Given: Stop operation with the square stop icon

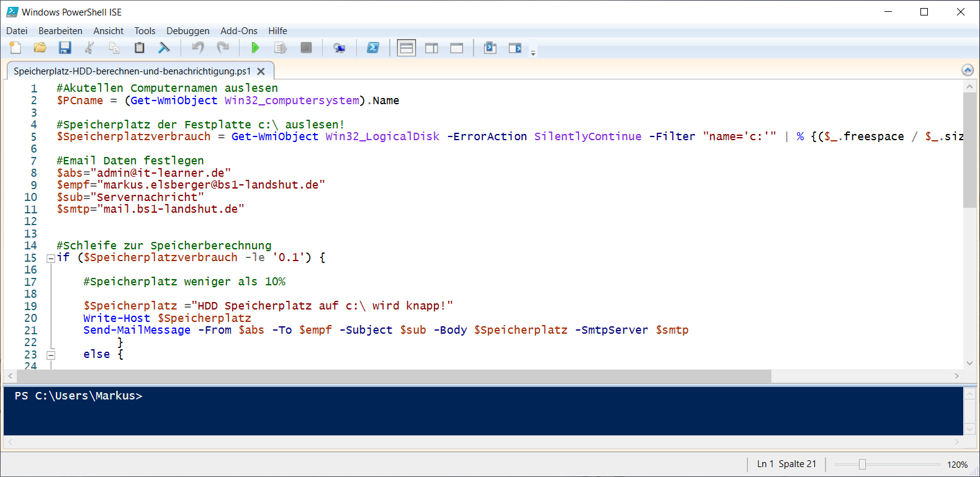Looking at the screenshot, I should pos(306,48).
